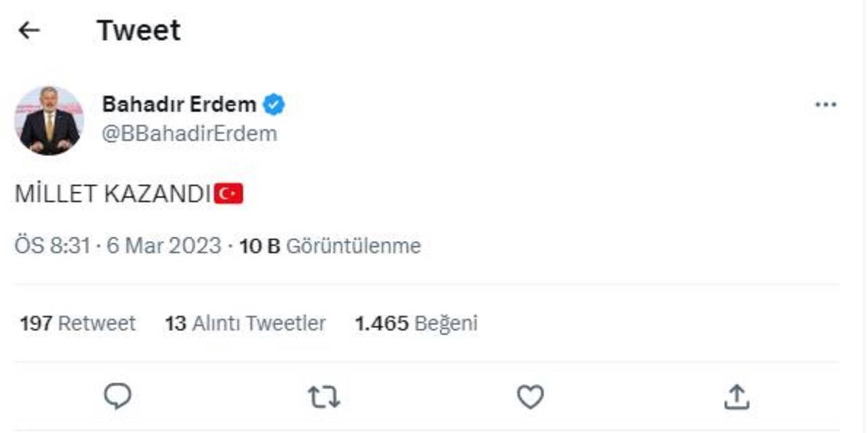Click the 10 B view count number
Viewport: 868px width, 433px height.
coord(260,246)
